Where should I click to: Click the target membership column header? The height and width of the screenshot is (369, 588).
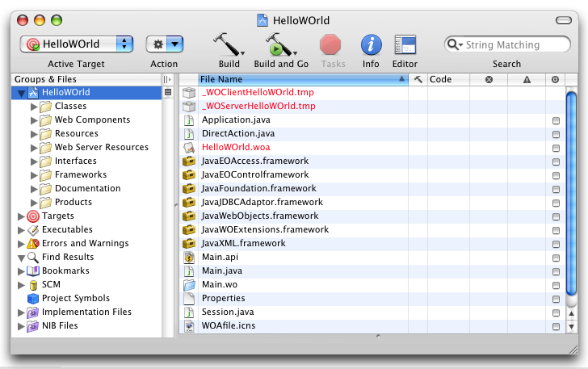[556, 79]
